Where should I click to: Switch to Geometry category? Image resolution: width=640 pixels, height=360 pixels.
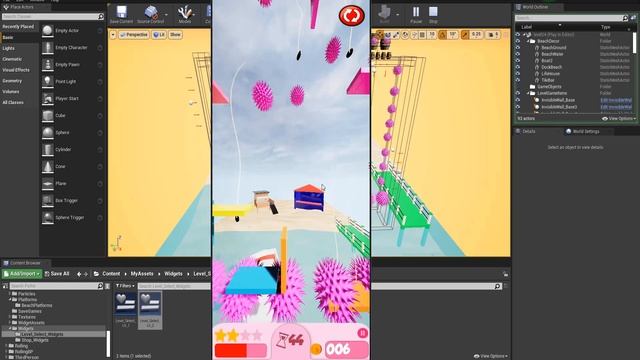[x=12, y=81]
